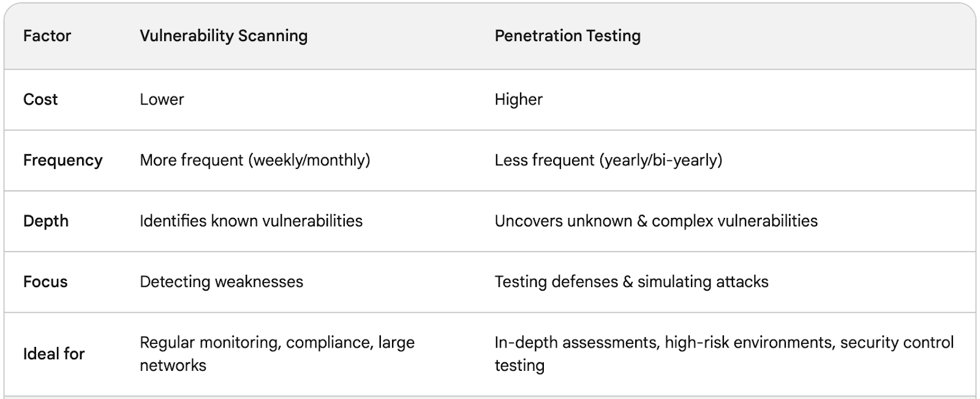Click 'Uncovers unknown & complex vulnerabilities' cell
The image size is (980, 399).
tap(655, 221)
